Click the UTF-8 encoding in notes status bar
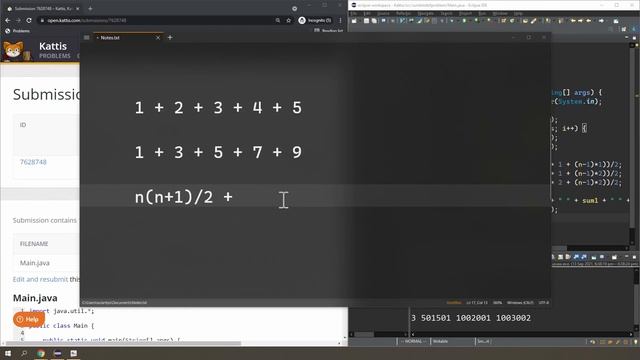The width and height of the screenshot is (640, 360). click(543, 303)
